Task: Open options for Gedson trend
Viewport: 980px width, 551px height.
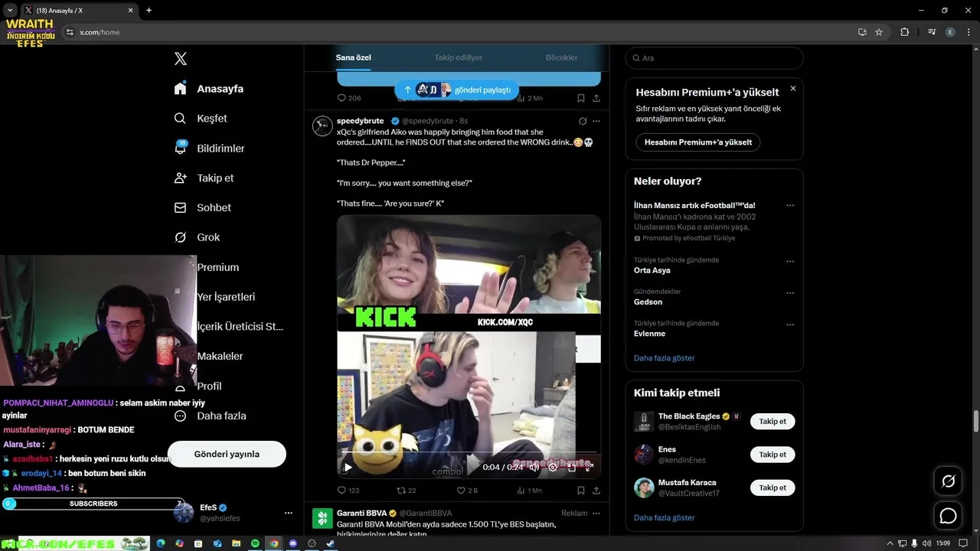Action: coord(790,293)
